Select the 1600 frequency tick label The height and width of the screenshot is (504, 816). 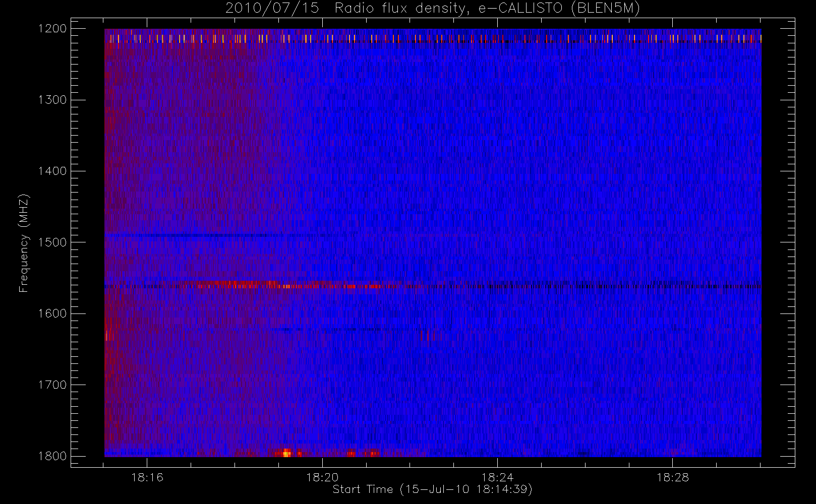[52, 313]
